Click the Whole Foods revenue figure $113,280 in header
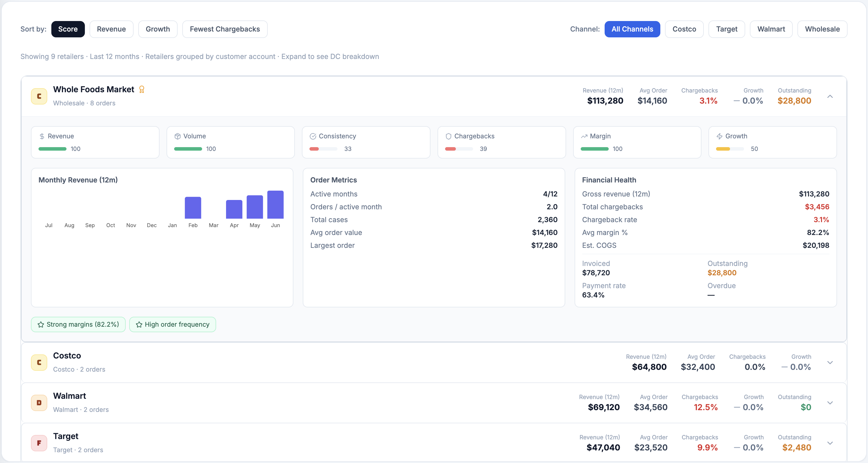The height and width of the screenshot is (463, 868). click(x=605, y=101)
